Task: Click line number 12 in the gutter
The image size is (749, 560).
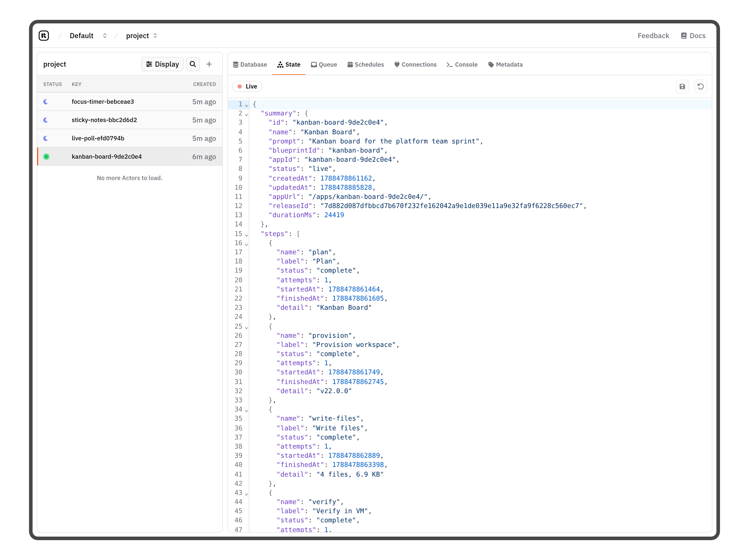Action: tap(238, 205)
